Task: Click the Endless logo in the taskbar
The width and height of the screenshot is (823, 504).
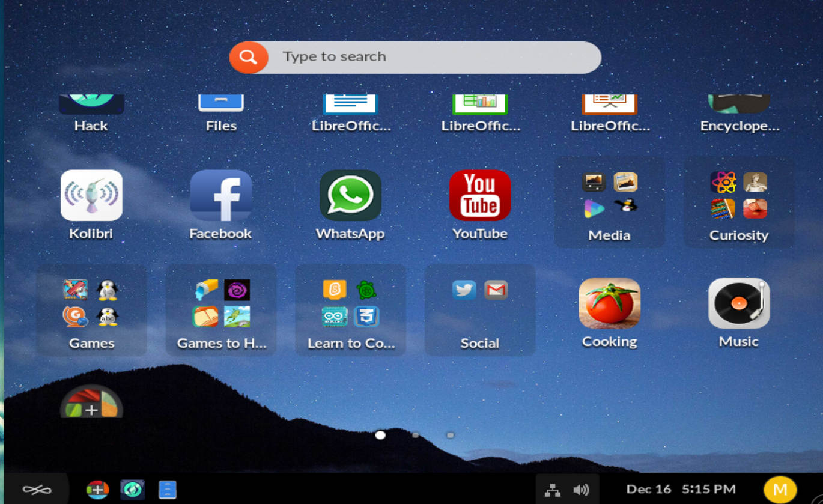Action: [x=37, y=490]
